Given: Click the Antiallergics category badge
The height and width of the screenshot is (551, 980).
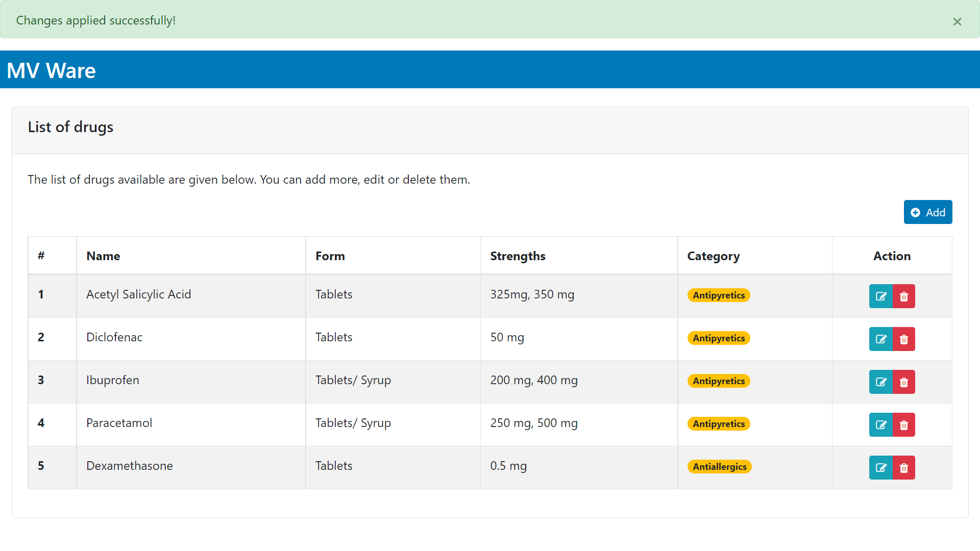Looking at the screenshot, I should point(719,467).
